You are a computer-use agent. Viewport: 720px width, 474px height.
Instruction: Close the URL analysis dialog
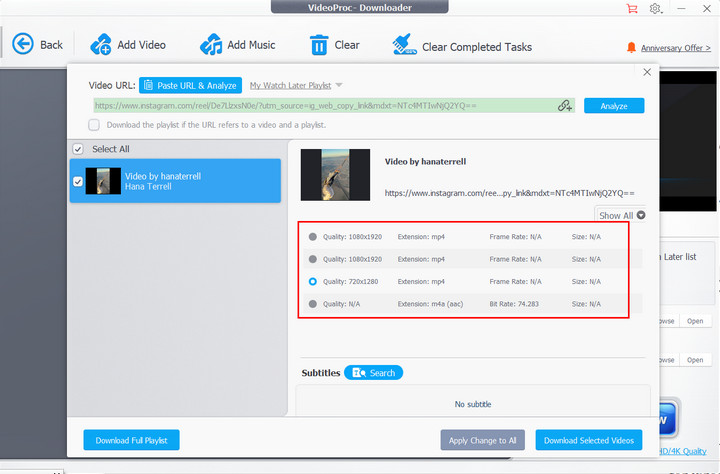pyautogui.click(x=647, y=72)
